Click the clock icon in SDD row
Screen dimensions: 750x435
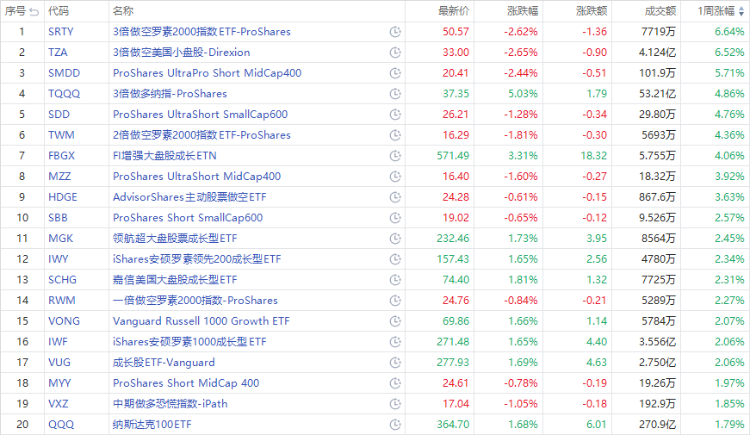[x=395, y=114]
